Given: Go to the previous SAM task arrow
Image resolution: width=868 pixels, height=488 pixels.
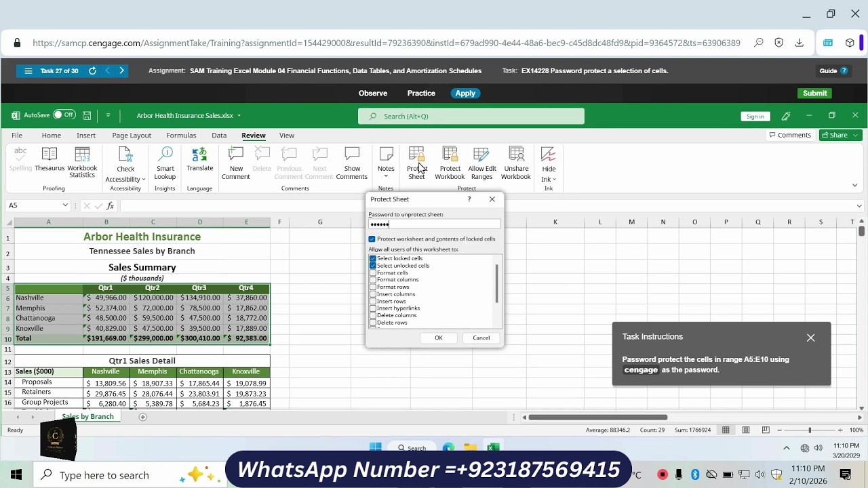Looking at the screenshot, I should click(107, 70).
